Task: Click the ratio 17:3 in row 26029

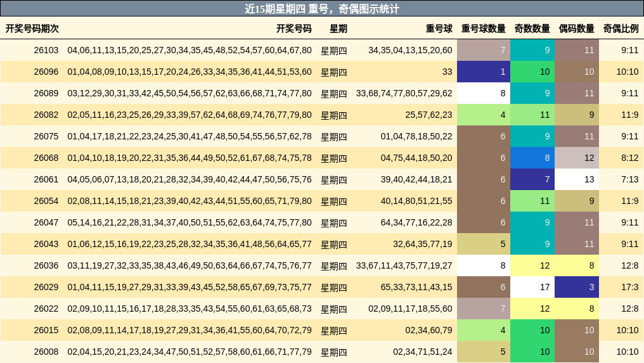Action: (x=629, y=287)
